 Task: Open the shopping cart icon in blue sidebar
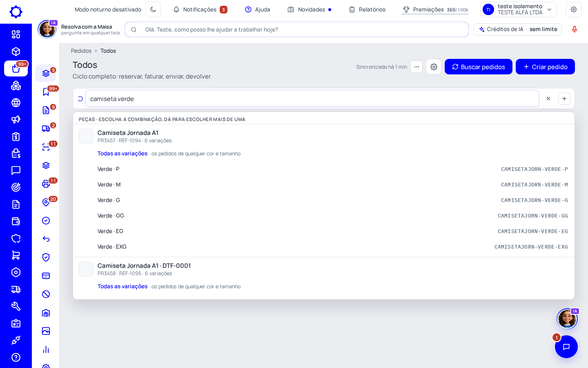tap(16, 255)
